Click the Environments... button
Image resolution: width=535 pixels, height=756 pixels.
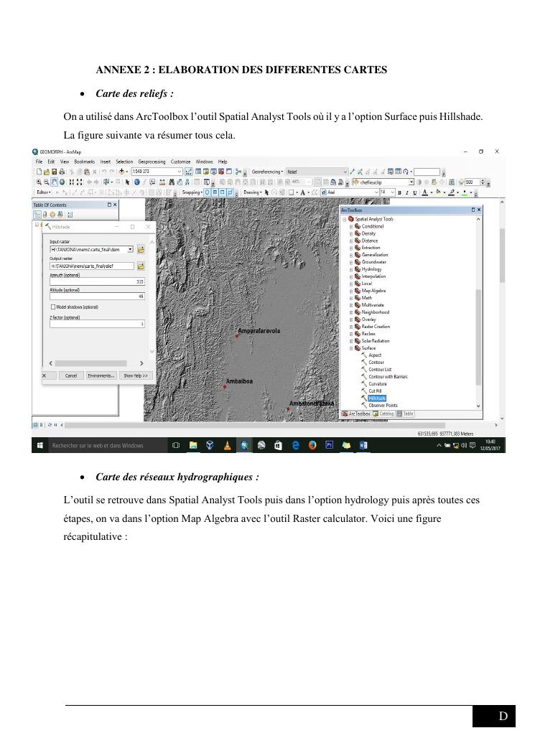click(x=101, y=375)
